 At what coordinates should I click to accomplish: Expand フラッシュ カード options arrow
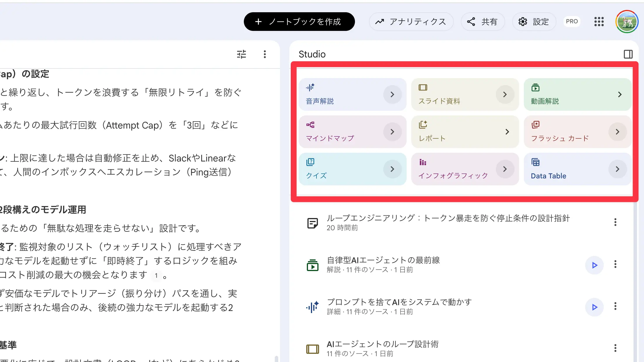(617, 132)
